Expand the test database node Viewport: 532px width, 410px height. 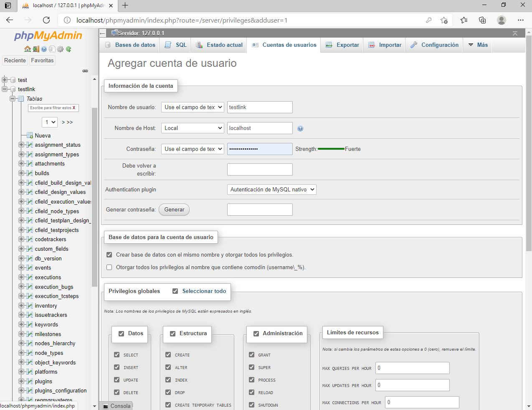tap(5, 80)
